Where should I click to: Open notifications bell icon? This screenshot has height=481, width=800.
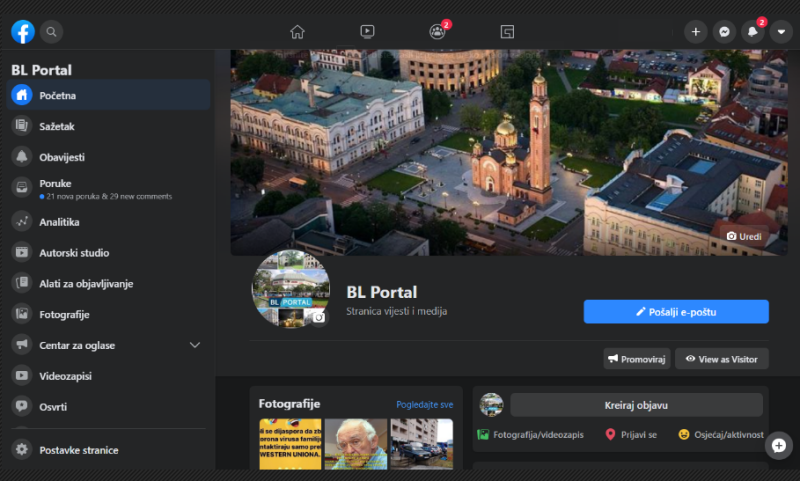pos(753,32)
